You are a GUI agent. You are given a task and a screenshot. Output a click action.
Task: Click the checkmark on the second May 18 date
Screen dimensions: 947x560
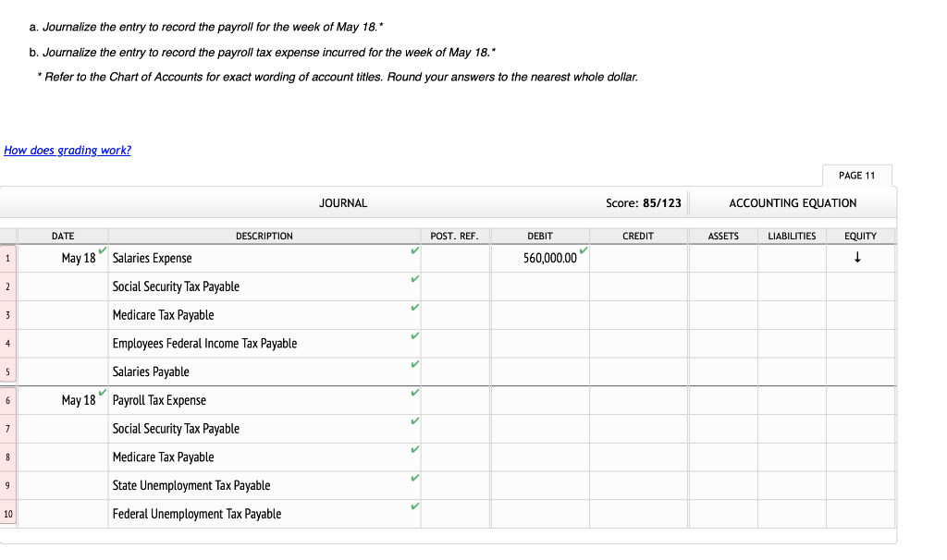point(101,393)
